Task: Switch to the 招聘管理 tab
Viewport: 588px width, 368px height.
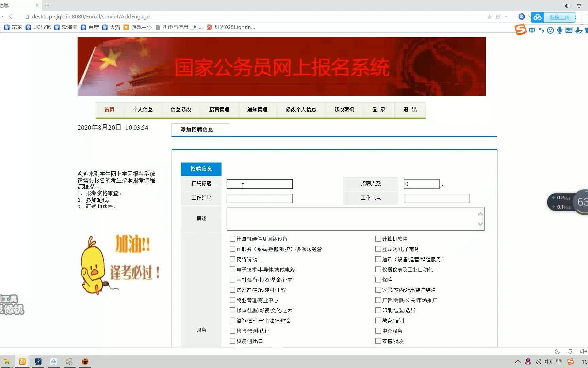Action: point(219,110)
